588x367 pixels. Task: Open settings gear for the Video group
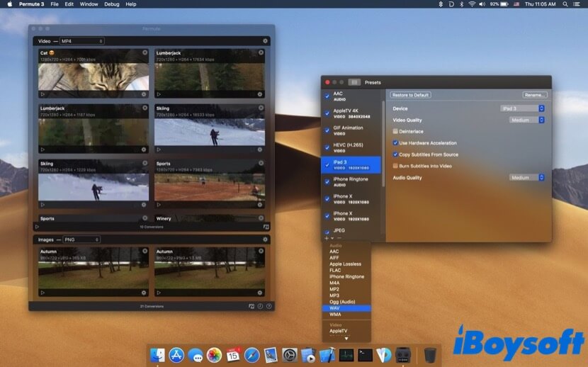coord(265,41)
